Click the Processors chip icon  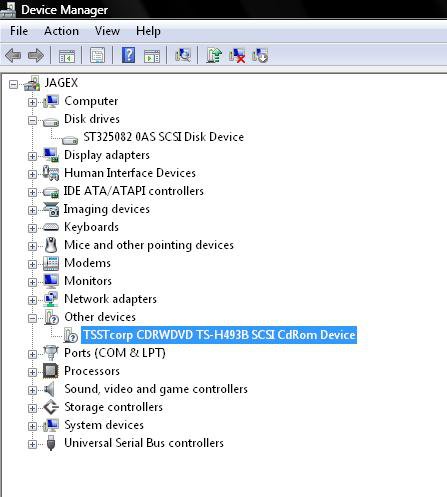point(51,371)
